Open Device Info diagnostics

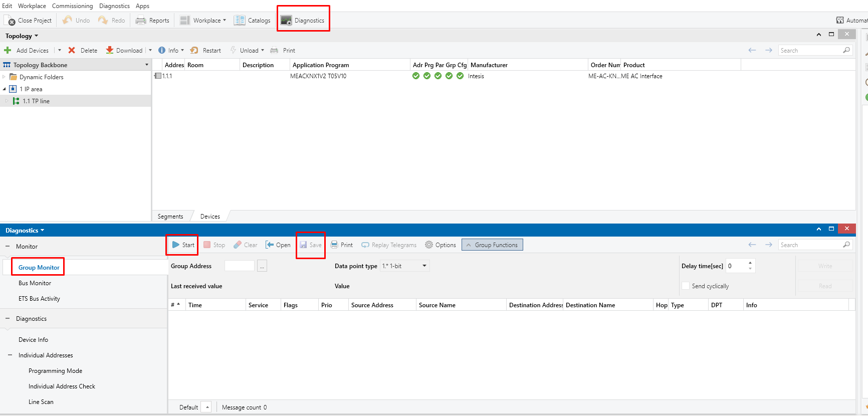coord(34,340)
